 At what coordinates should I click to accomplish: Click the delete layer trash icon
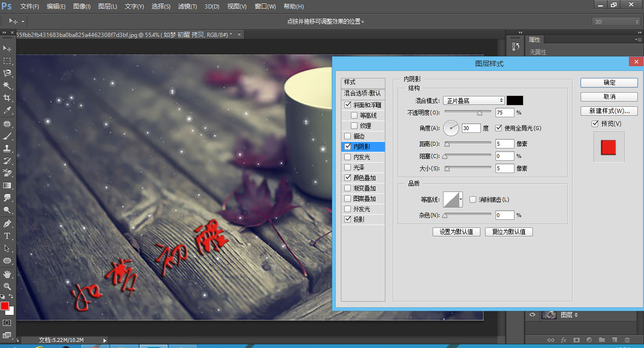tap(627, 339)
